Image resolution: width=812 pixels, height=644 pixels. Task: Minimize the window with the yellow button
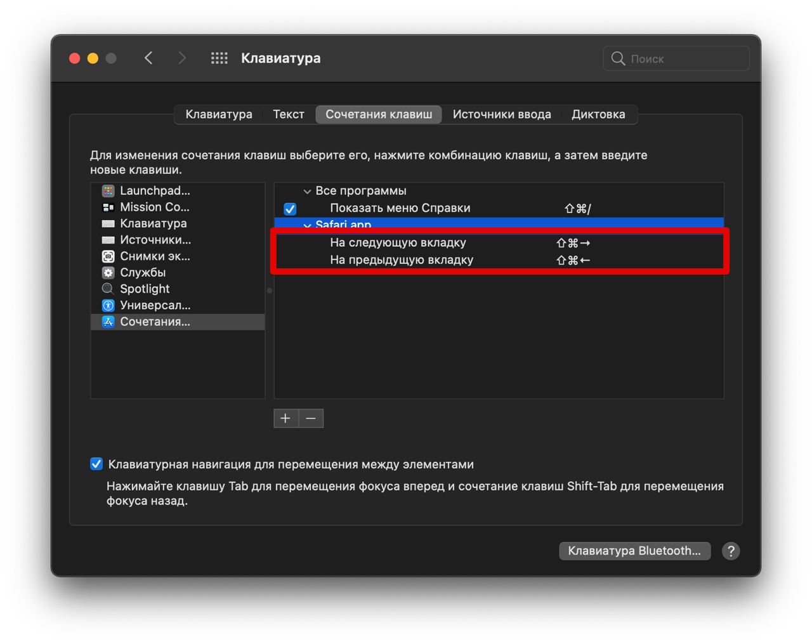[x=93, y=58]
